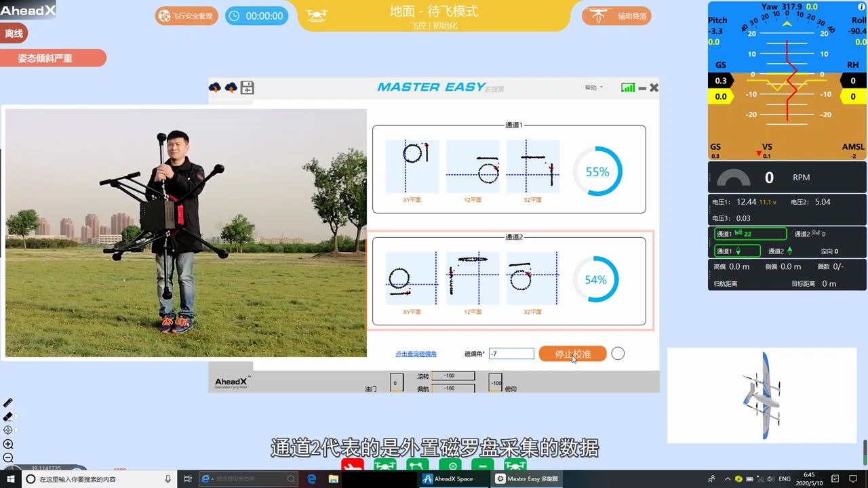Click the 俯仰 pitch gauge

[x=496, y=382]
